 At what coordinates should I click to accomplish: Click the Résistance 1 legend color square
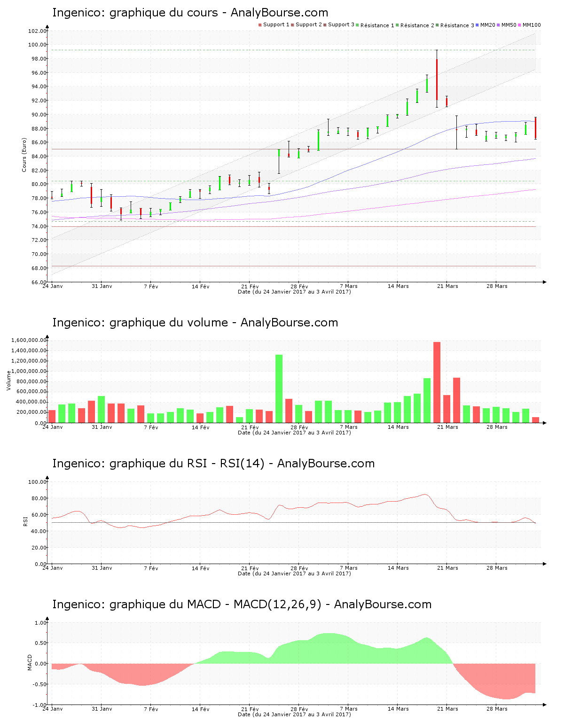357,25
